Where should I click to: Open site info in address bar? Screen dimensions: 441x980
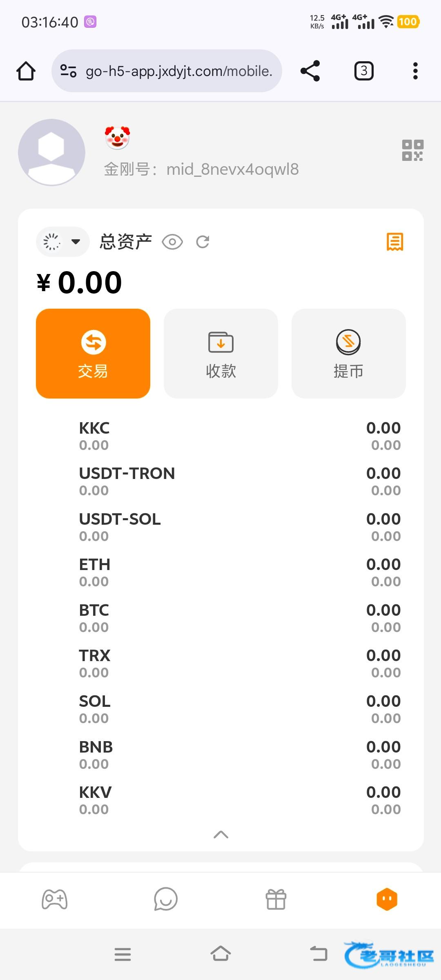pyautogui.click(x=68, y=71)
